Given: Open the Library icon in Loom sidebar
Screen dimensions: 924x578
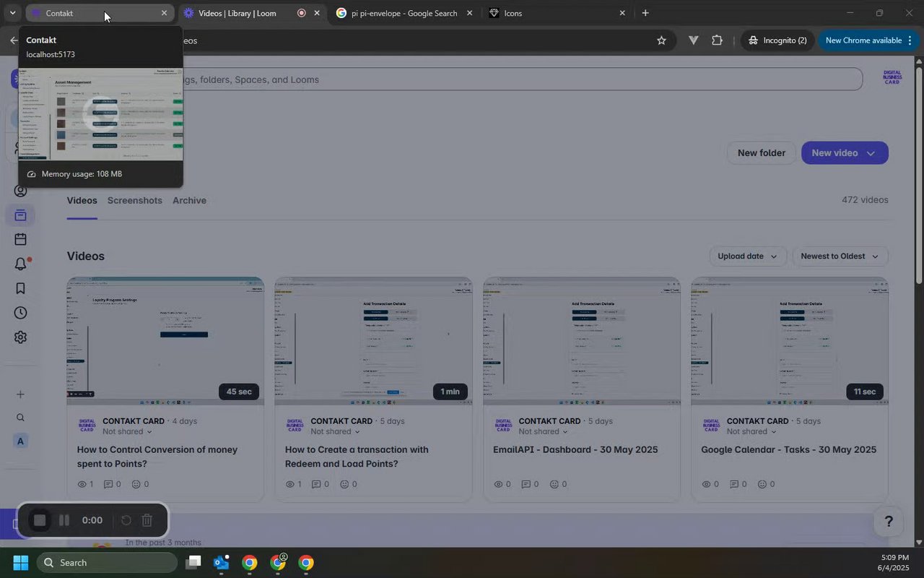Looking at the screenshot, I should pyautogui.click(x=20, y=215).
